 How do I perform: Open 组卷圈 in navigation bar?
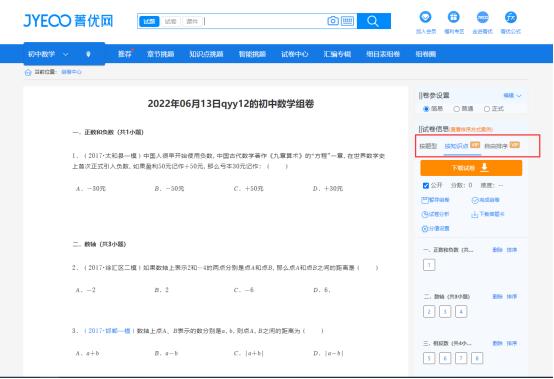[426, 54]
